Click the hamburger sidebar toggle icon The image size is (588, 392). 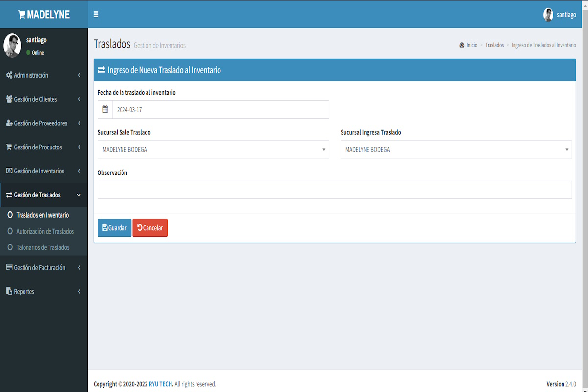coord(96,15)
